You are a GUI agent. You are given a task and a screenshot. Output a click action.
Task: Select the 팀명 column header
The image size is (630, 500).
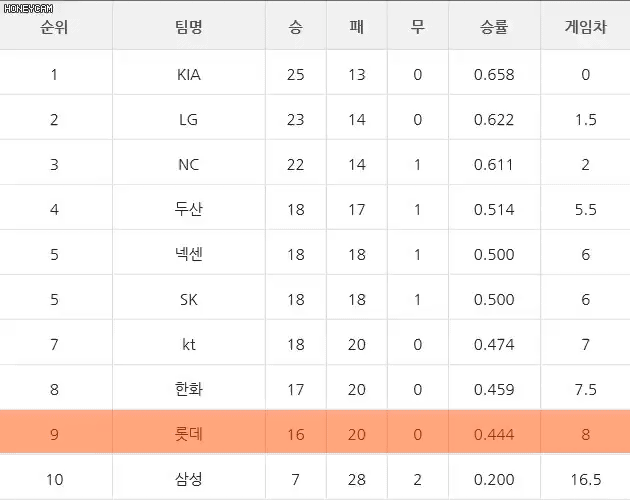pos(188,27)
